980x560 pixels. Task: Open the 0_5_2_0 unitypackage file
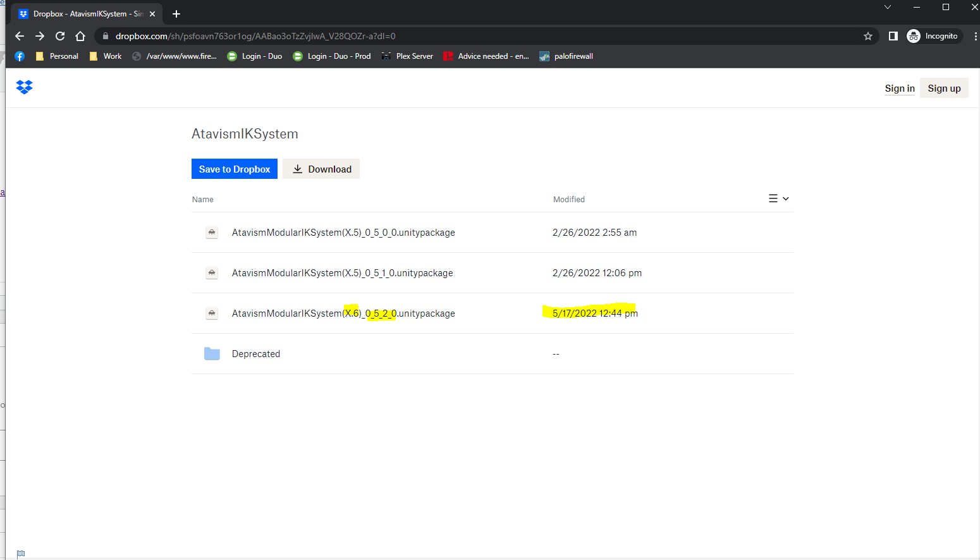[x=343, y=313]
